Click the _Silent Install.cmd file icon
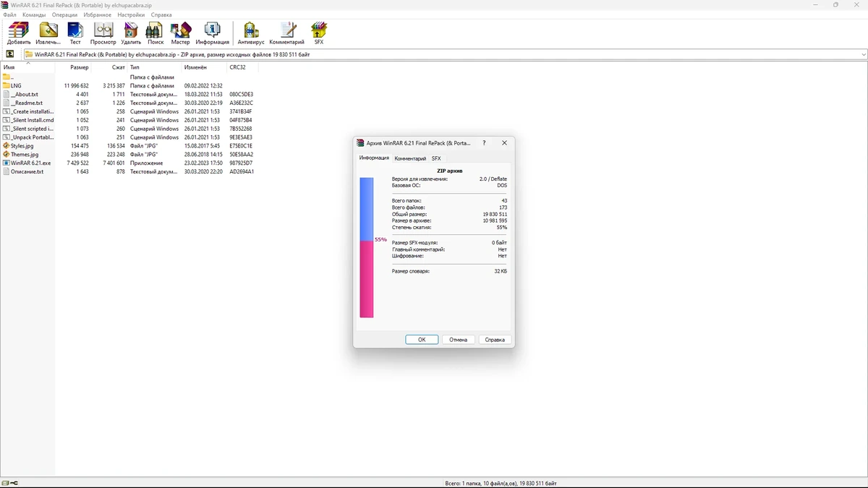Screen dimensions: 868x488 (7, 120)
